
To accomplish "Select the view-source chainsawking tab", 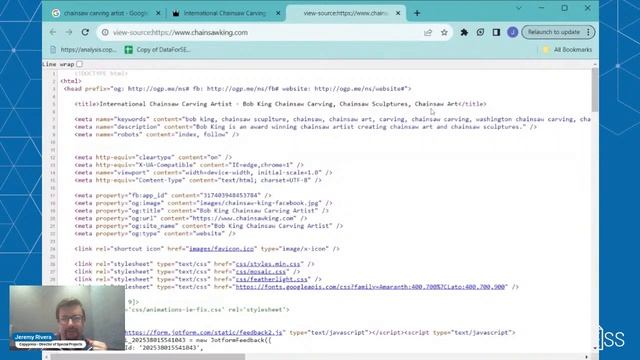I will point(346,13).
